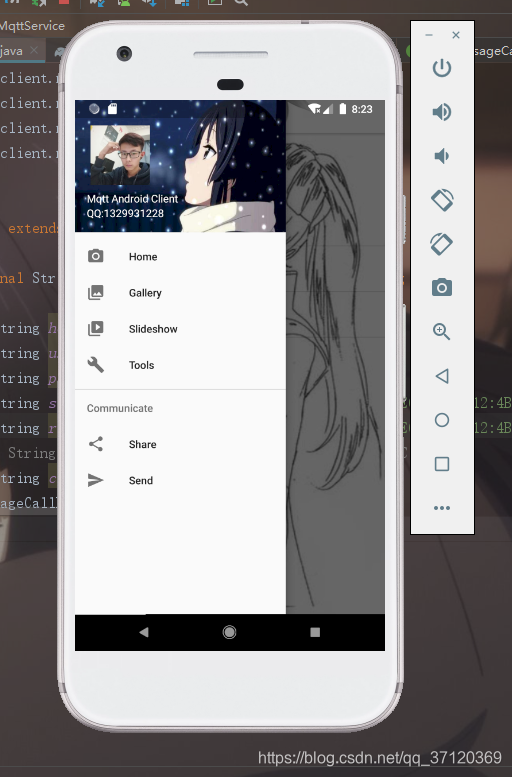Raise emulator volume with volume up icon
Viewport: 512px width, 777px height.
tap(442, 112)
